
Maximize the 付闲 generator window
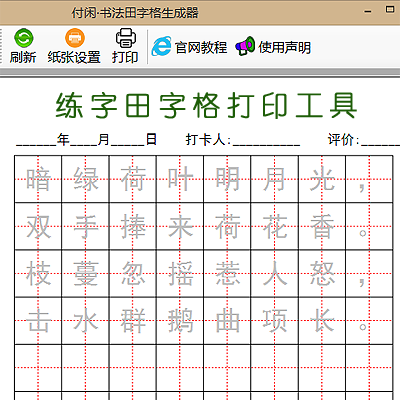(x=390, y=9)
